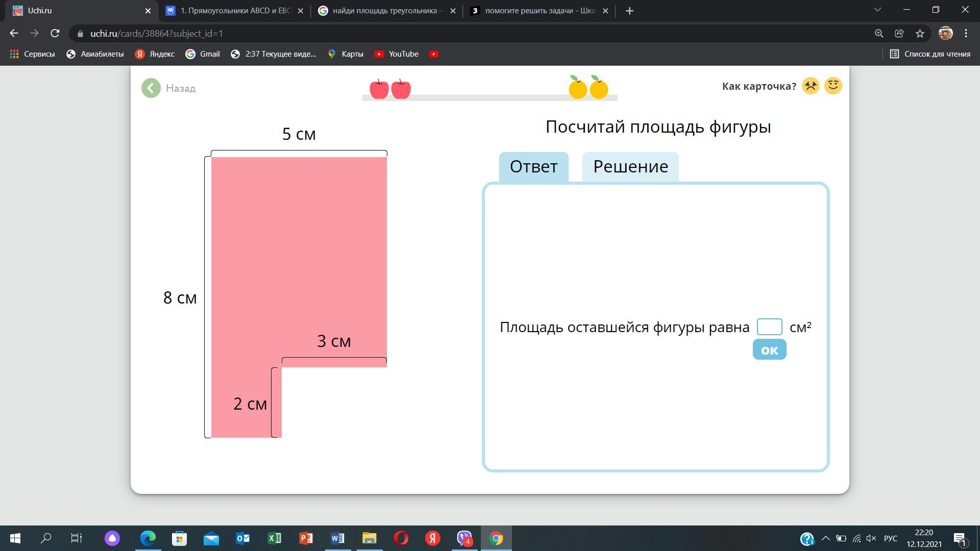Viewport: 980px width, 551px height.
Task: Open Chrome zoom magnifier icon in address bar
Action: [x=879, y=34]
